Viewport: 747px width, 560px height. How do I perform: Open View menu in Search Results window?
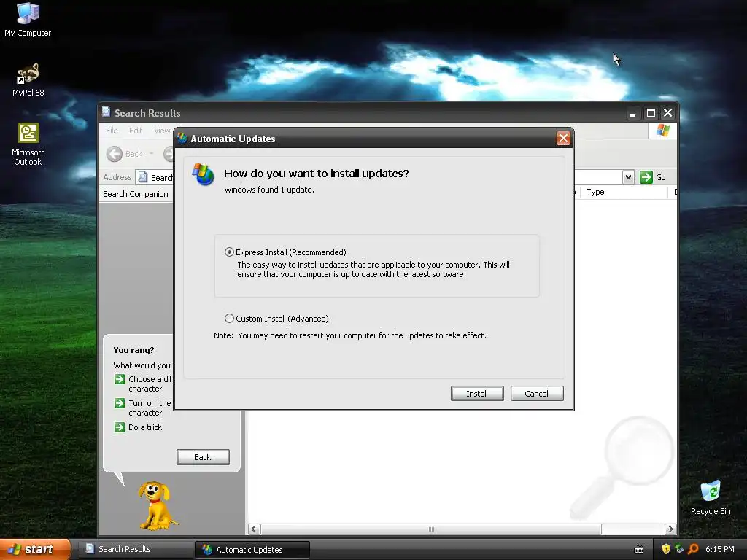(x=162, y=131)
